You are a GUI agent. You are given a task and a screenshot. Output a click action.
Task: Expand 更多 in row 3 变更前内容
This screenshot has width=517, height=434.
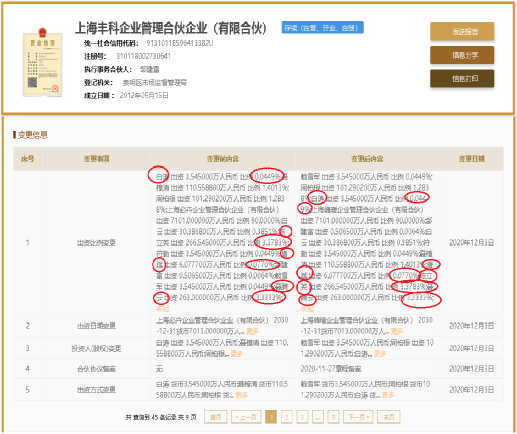pos(236,354)
